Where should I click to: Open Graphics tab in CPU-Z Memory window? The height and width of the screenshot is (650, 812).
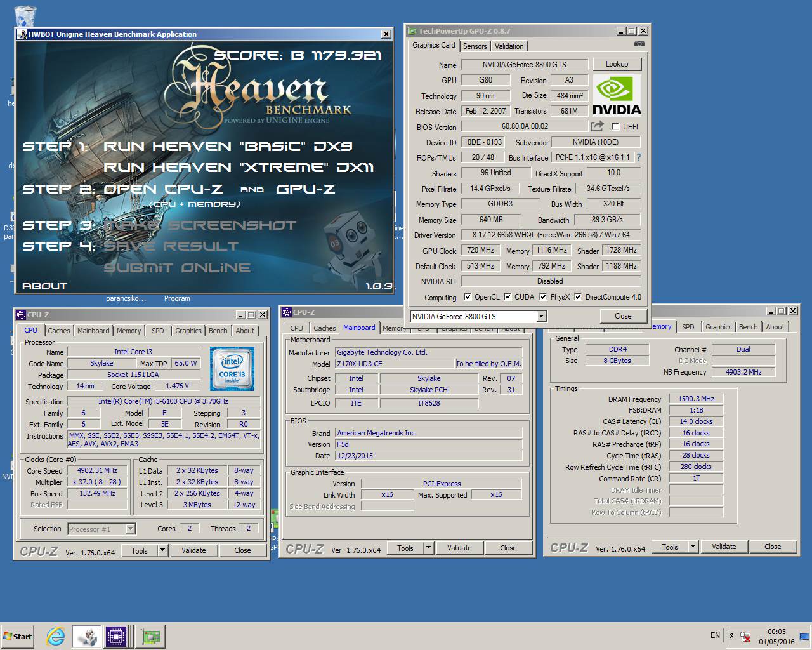tap(719, 327)
